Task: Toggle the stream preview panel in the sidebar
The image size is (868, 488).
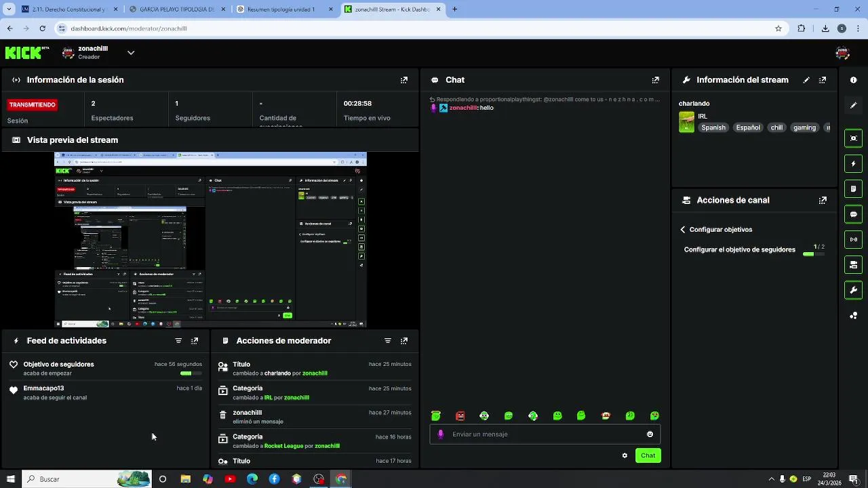Action: 853,138
